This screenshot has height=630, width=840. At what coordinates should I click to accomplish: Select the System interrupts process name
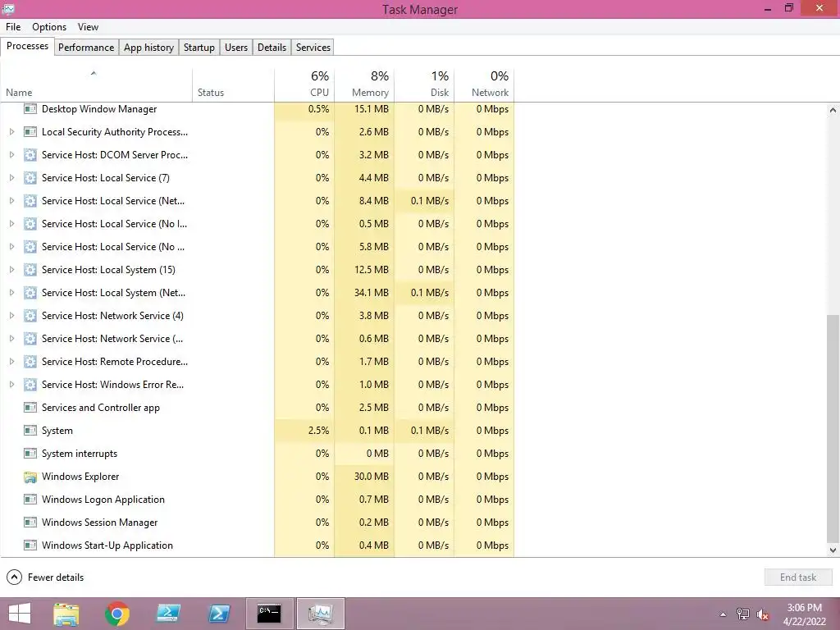coord(80,454)
